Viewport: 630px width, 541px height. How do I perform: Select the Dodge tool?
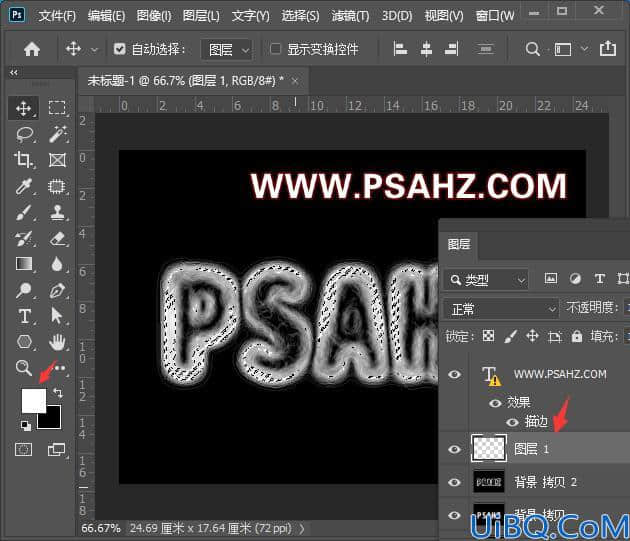click(x=24, y=290)
